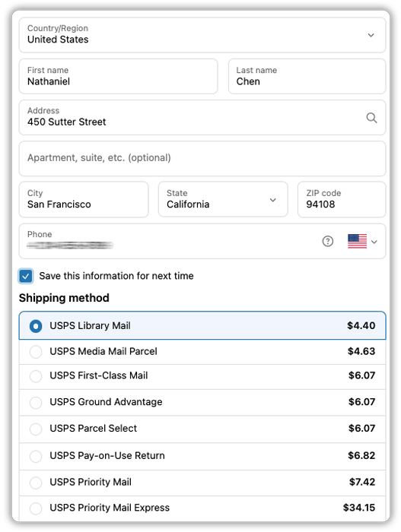Click the Last name field
This screenshot has height=532, width=401.
[x=307, y=76]
